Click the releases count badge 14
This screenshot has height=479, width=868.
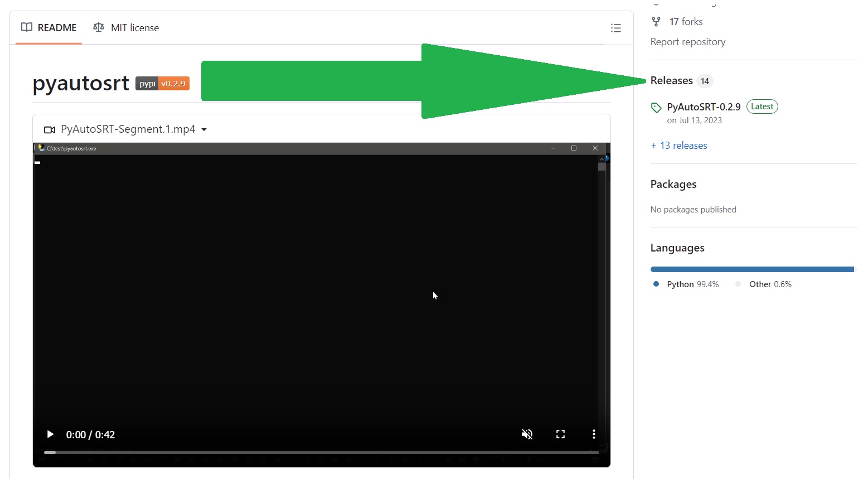[x=705, y=81]
